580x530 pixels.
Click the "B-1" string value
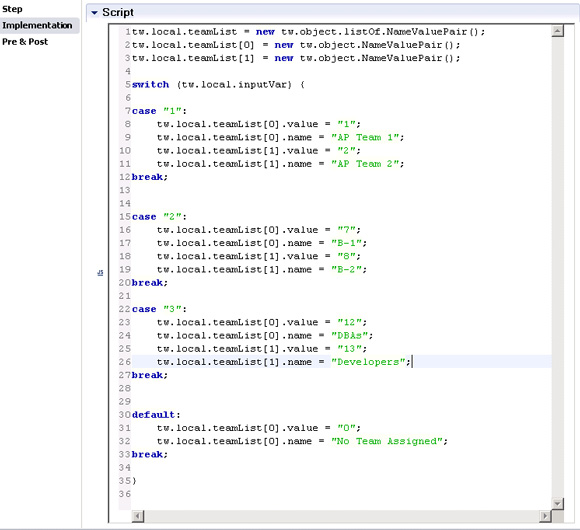[346, 243]
